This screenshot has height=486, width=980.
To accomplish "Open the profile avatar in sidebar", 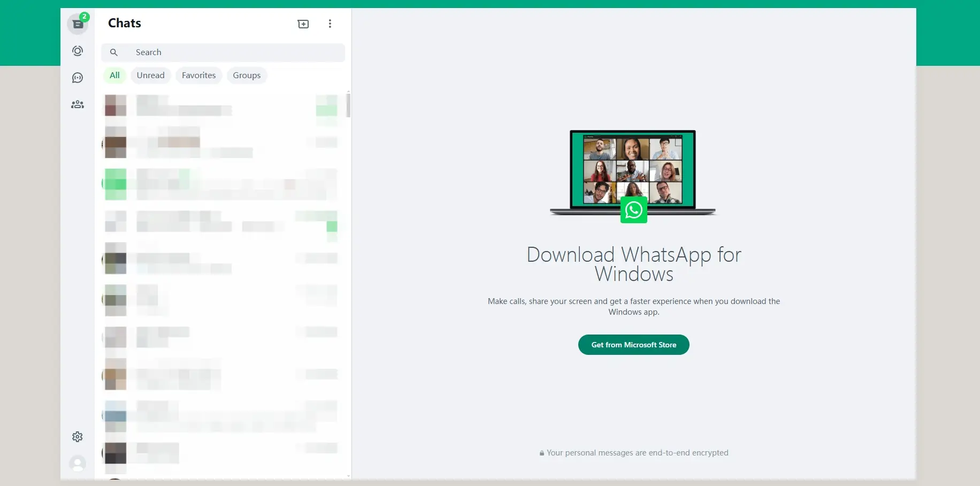I will (x=78, y=464).
